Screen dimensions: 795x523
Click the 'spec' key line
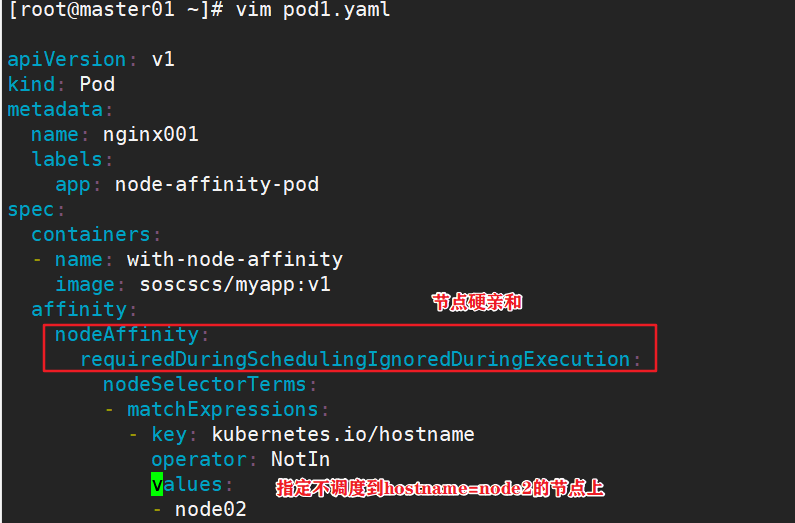click(x=31, y=209)
